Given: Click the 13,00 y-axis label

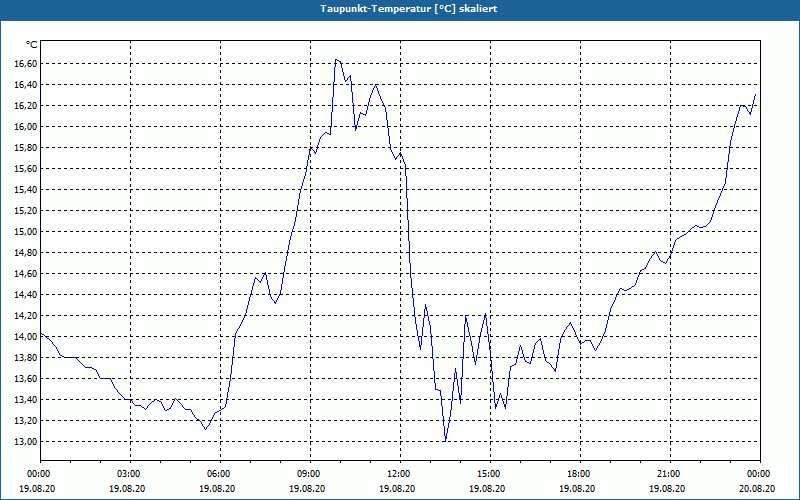Looking at the screenshot, I should point(25,442).
